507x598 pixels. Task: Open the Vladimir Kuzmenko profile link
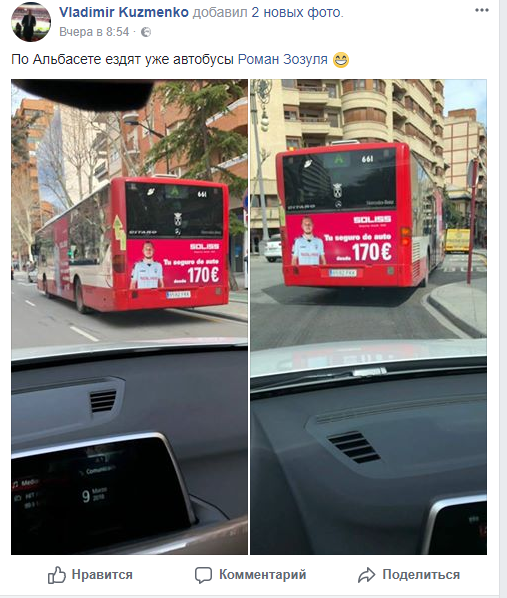pos(124,12)
